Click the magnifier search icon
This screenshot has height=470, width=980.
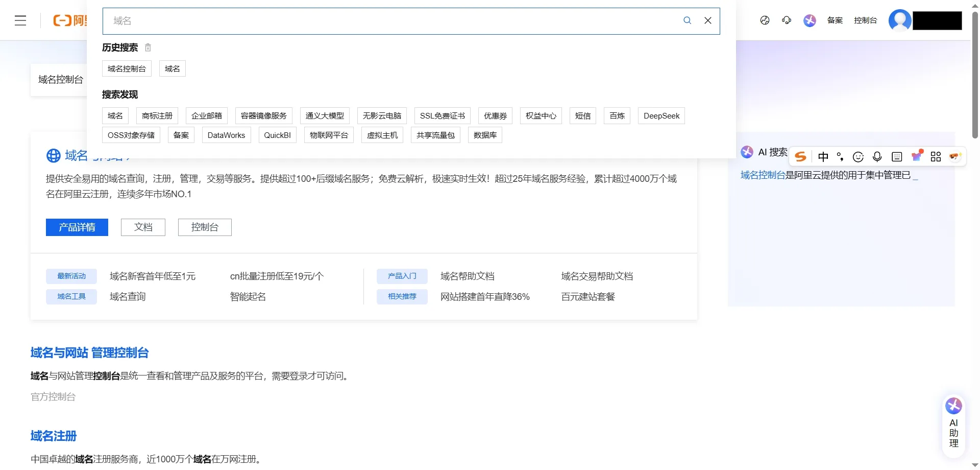(687, 20)
